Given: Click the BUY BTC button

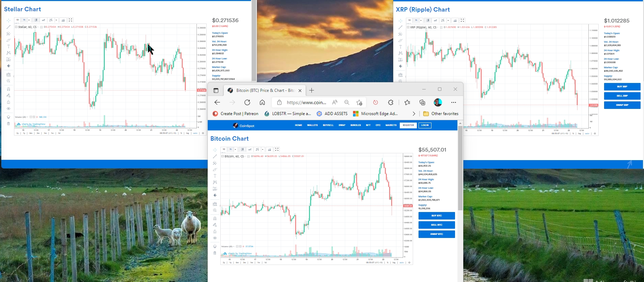Looking at the screenshot, I should 436,216.
